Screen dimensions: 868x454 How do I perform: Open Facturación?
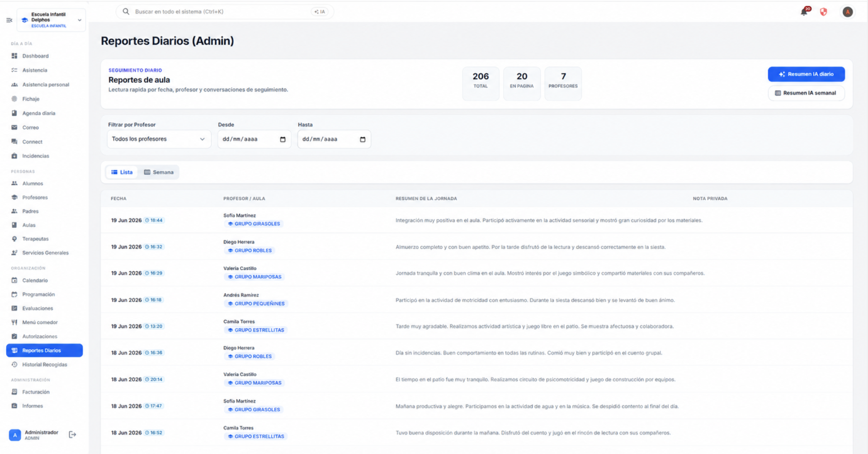pyautogui.click(x=44, y=392)
